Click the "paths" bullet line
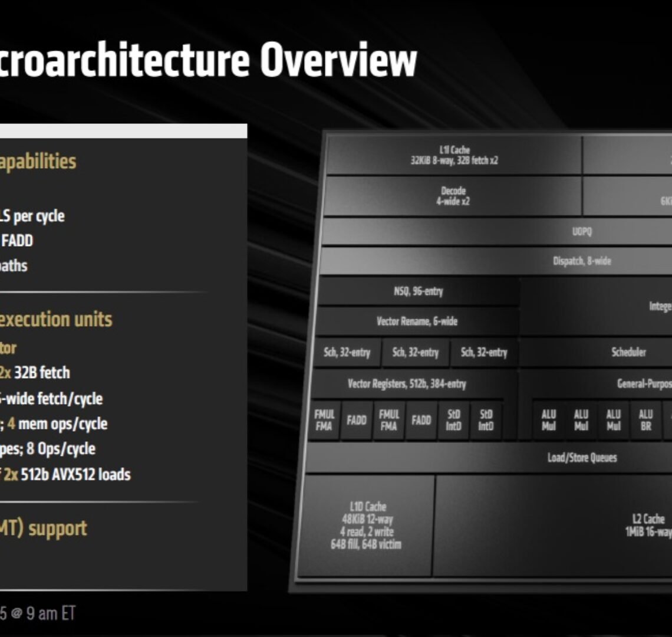 (14, 265)
